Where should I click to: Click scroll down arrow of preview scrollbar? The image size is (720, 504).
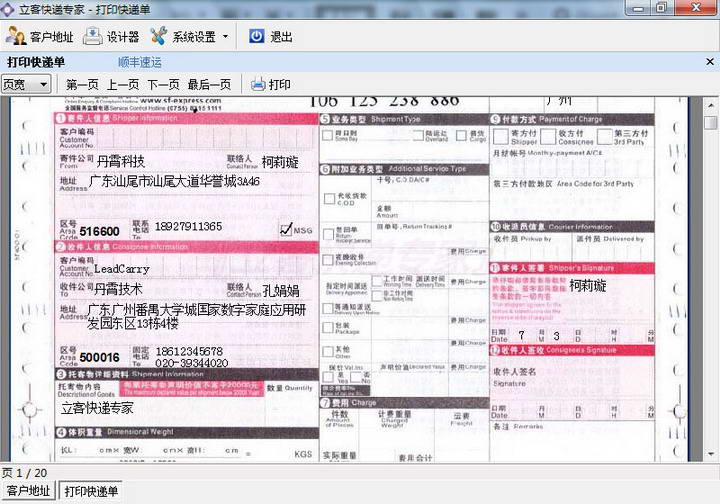tap(711, 454)
